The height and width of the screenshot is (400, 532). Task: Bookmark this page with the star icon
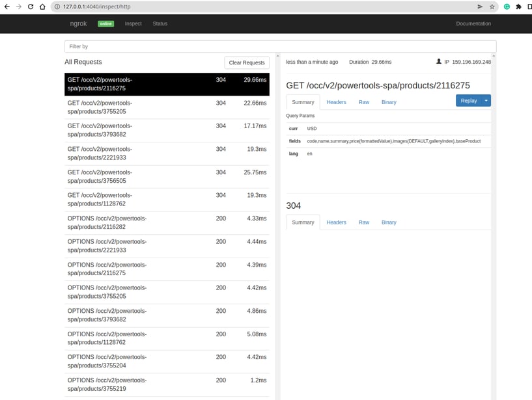point(492,6)
